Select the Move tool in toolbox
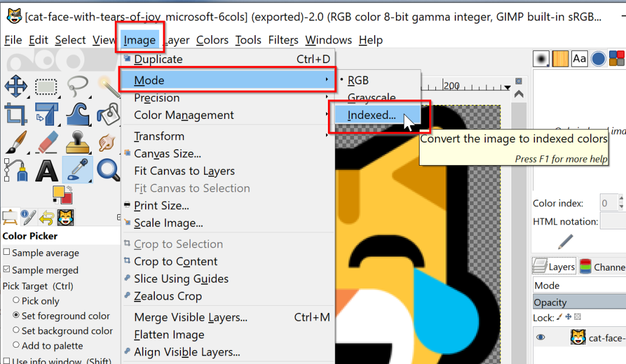626x364 pixels. click(16, 86)
